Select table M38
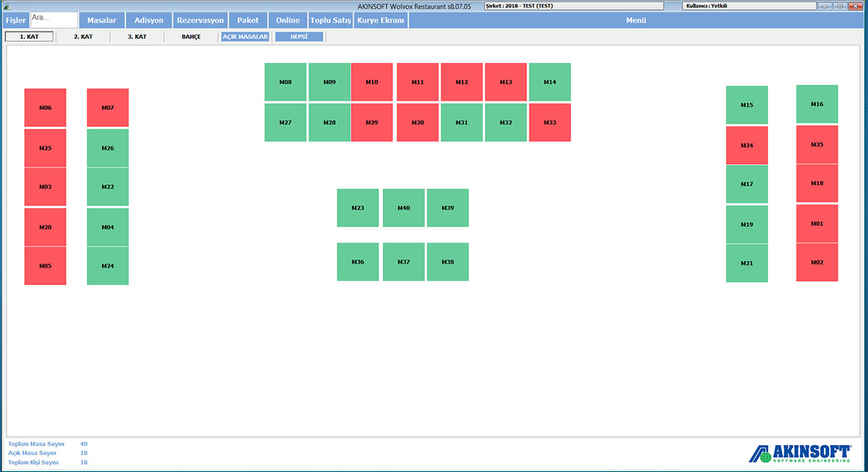Image resolution: width=868 pixels, height=472 pixels. pyautogui.click(x=448, y=262)
